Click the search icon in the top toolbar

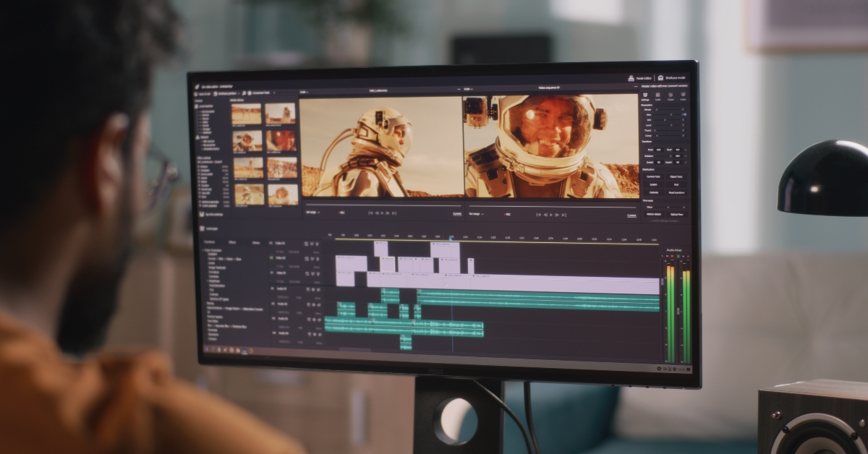(x=244, y=93)
